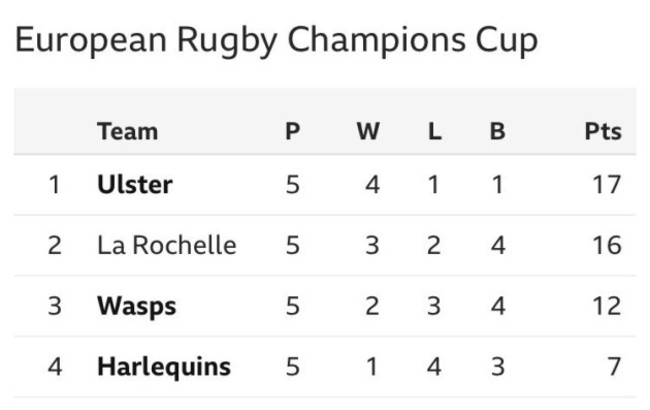Select the La Rochelle team name
This screenshot has width=650, height=410.
(166, 245)
